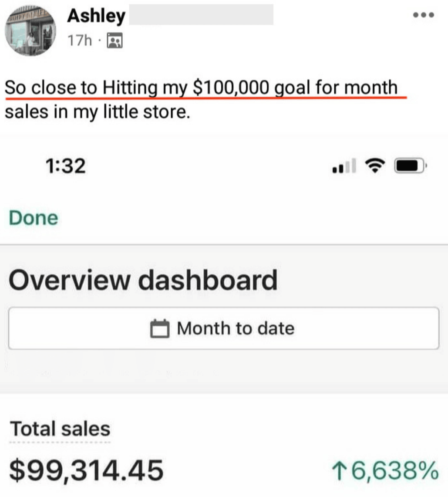Tap the underlined $100,000 goal post text
Viewport: 448px width, 497px height.
pyautogui.click(x=201, y=88)
